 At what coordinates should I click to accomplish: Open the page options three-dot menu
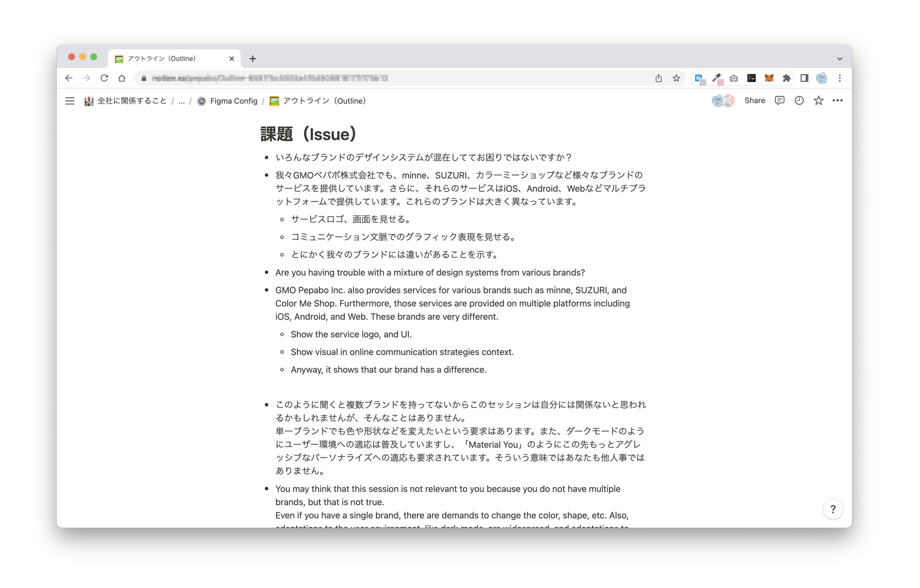tap(838, 100)
